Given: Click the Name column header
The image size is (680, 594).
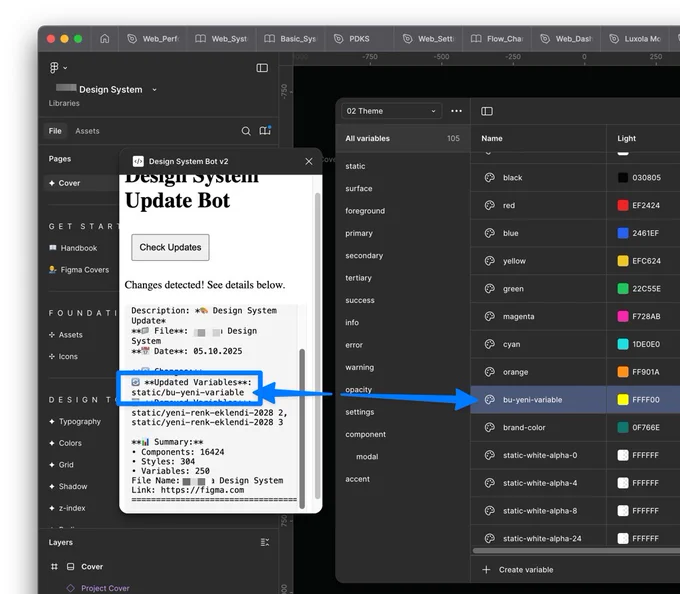Looking at the screenshot, I should point(492,138).
